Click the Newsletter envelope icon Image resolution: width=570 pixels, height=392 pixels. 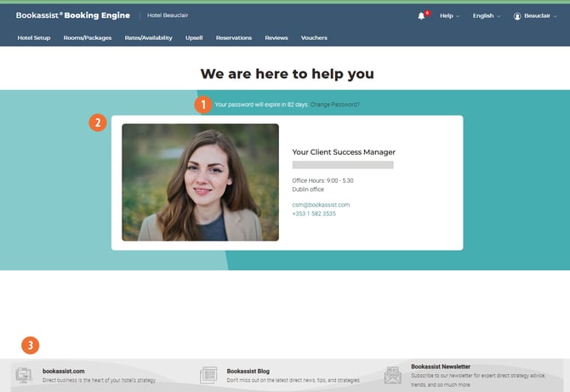pyautogui.click(x=392, y=375)
